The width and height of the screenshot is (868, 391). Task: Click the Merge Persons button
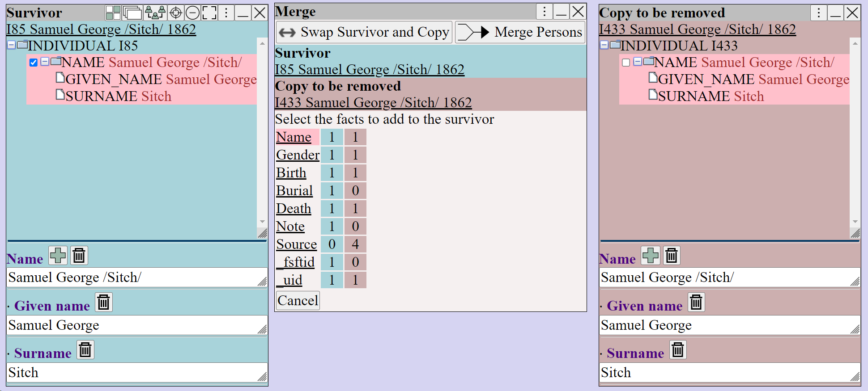point(520,32)
